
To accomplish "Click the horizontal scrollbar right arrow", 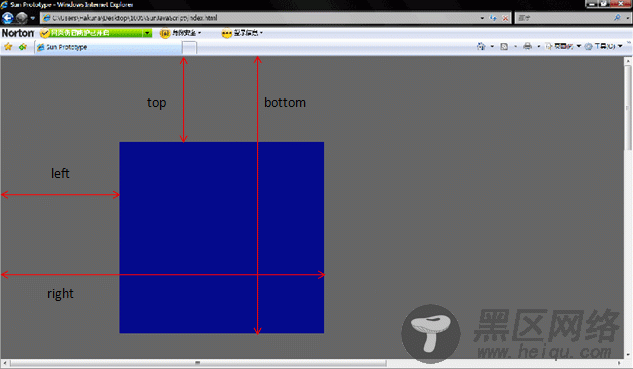I will pos(620,363).
